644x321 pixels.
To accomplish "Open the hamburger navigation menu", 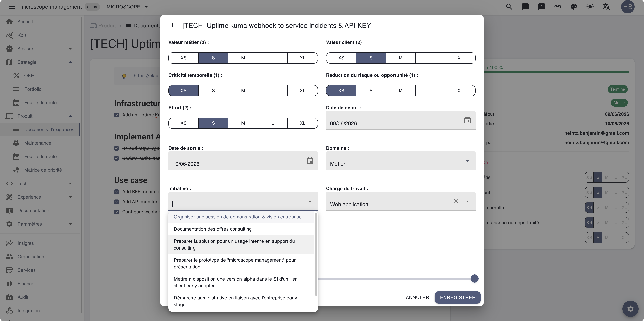I will coord(12,7).
